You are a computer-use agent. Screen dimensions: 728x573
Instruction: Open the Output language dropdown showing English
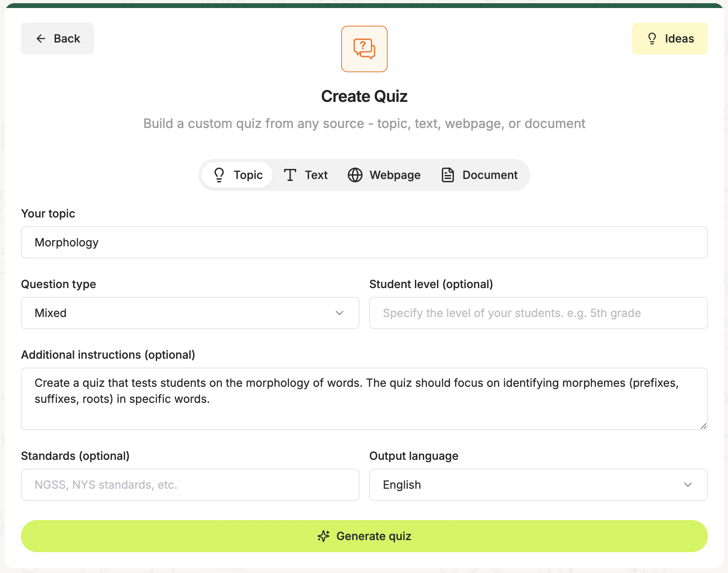click(539, 485)
